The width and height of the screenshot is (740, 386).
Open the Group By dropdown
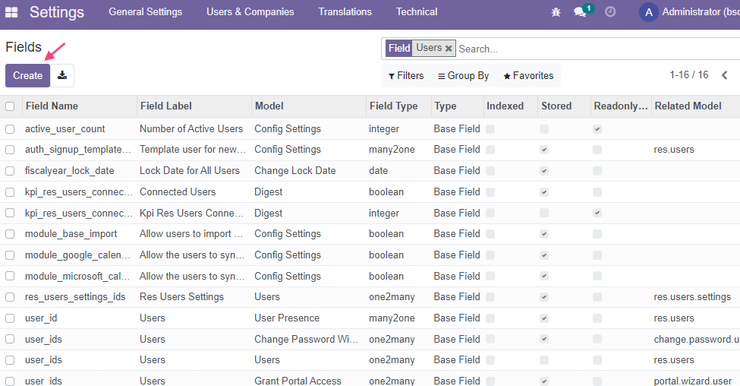click(463, 76)
